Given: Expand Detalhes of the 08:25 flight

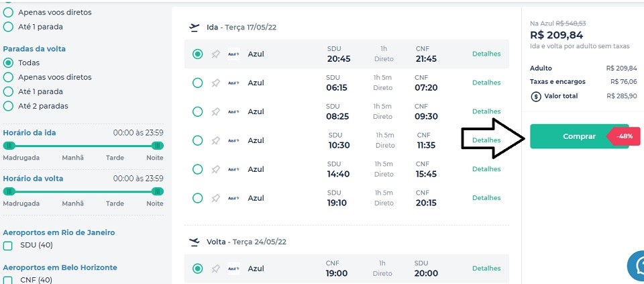Looking at the screenshot, I should (x=486, y=112).
